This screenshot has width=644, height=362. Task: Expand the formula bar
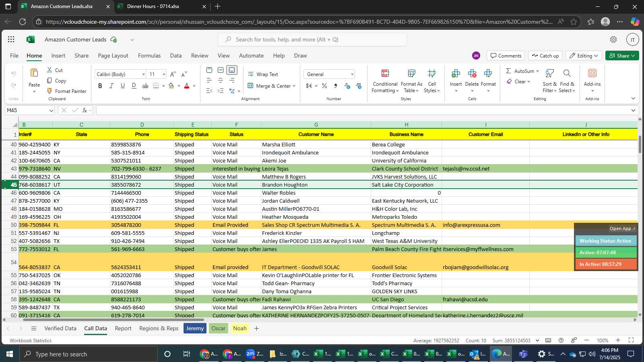click(633, 110)
